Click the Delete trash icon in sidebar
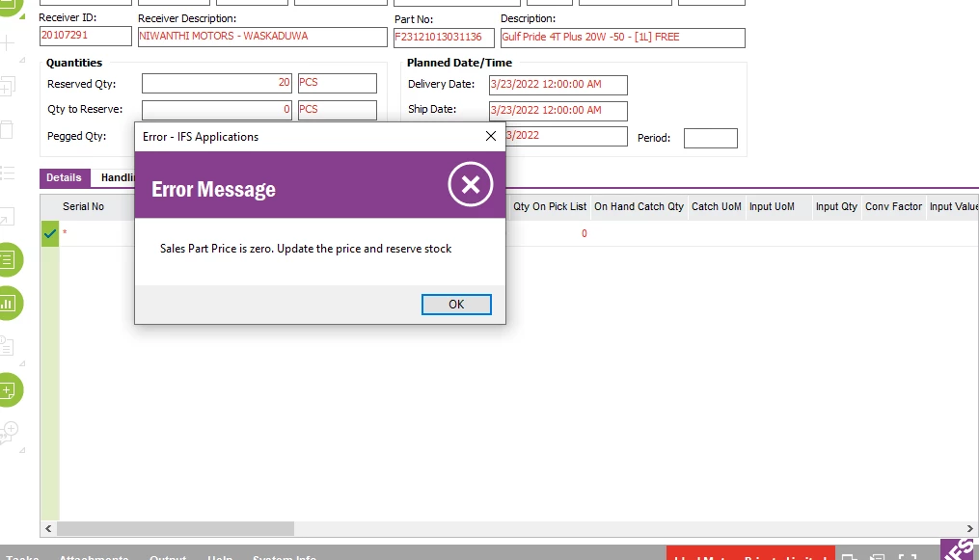This screenshot has height=560, width=979. [x=7, y=130]
